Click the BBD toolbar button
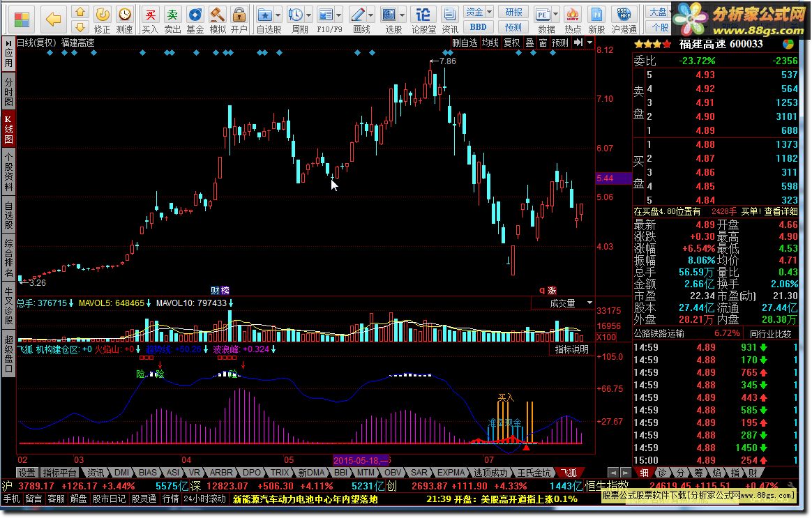Viewport: 812px width, 518px height. [x=478, y=27]
